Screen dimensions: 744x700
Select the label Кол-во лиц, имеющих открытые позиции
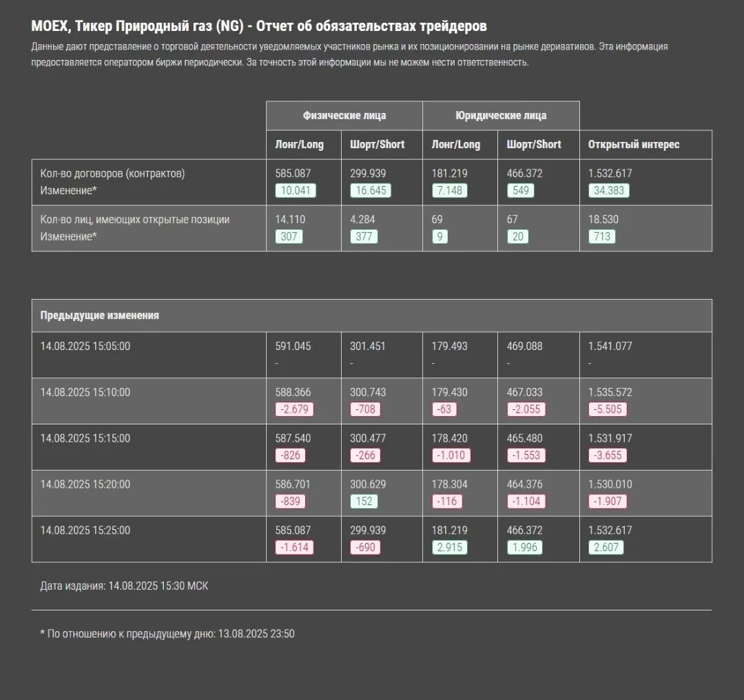coord(135,219)
